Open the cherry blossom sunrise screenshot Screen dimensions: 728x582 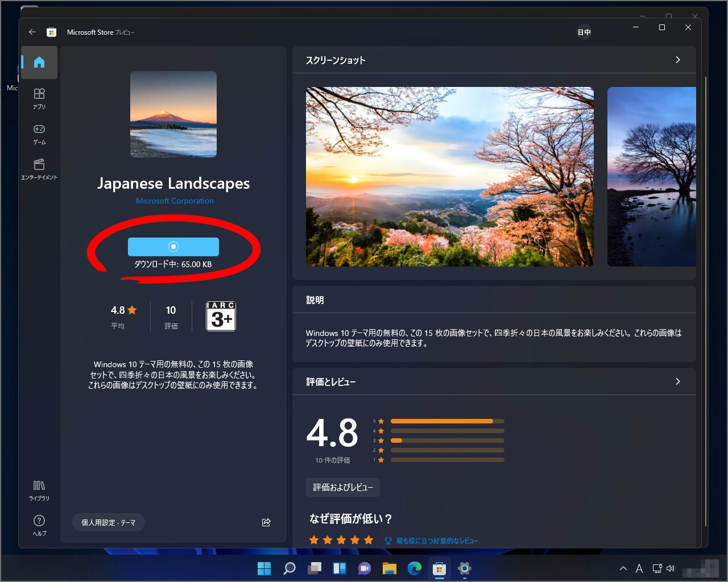click(x=450, y=177)
